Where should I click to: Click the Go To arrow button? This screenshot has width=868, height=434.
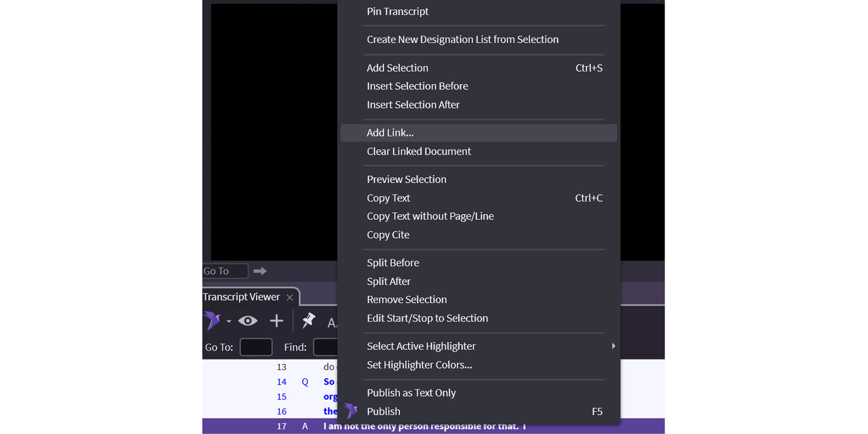[x=260, y=271]
